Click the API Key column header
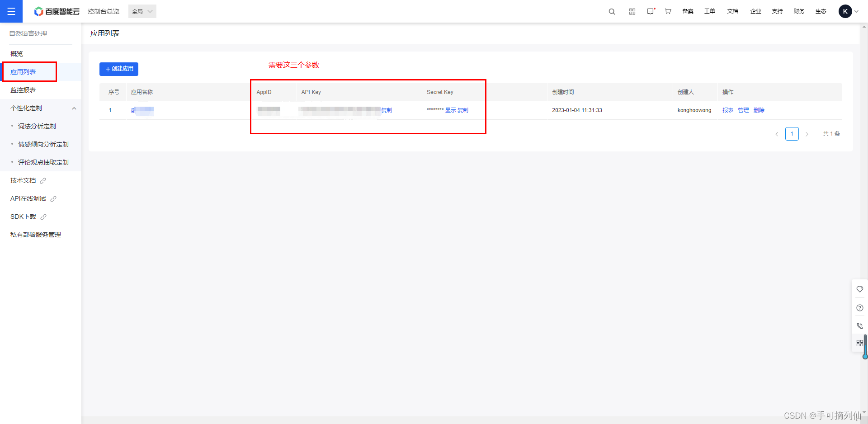 pos(311,92)
